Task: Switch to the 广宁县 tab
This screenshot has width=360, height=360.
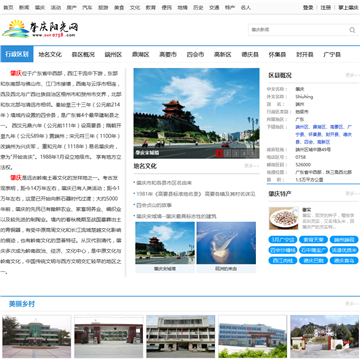Action: coord(332,54)
